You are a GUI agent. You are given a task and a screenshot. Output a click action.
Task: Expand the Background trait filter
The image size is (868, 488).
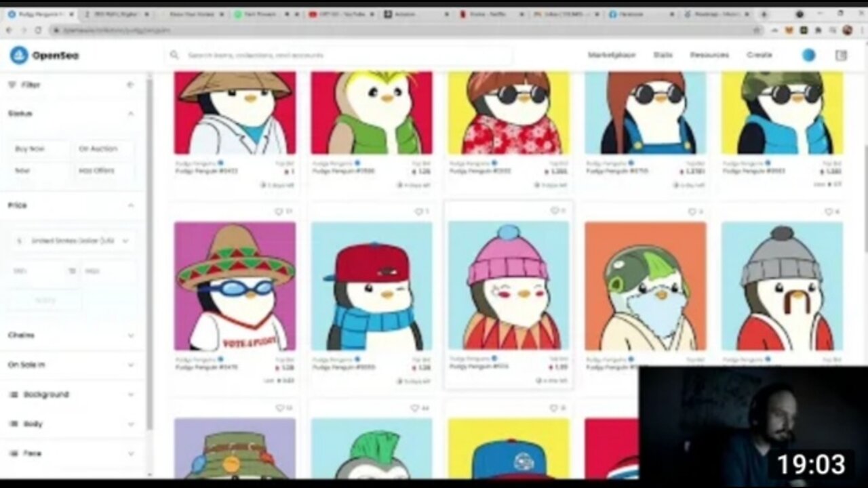tap(130, 394)
